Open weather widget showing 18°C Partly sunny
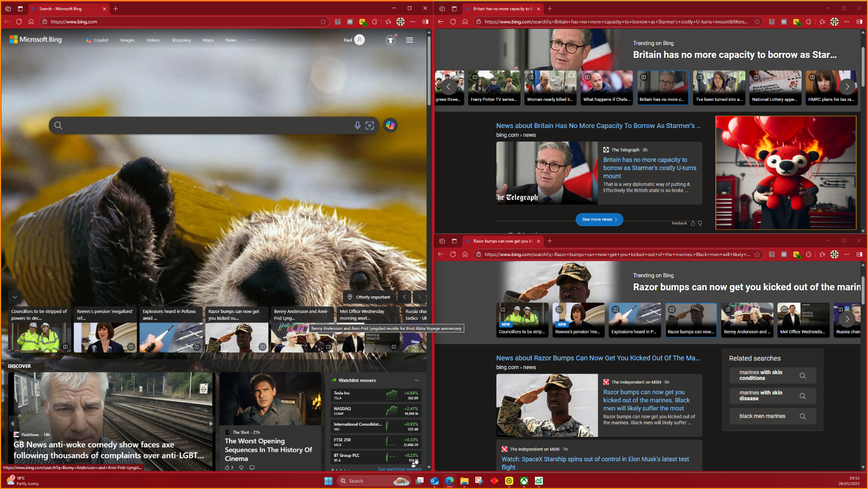The width and height of the screenshot is (868, 489). [23, 481]
